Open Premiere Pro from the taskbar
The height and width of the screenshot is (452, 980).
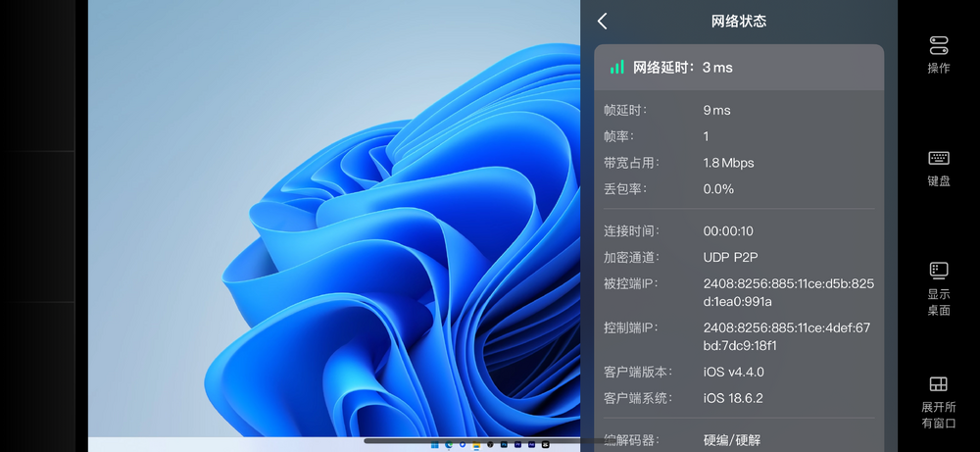point(517,444)
